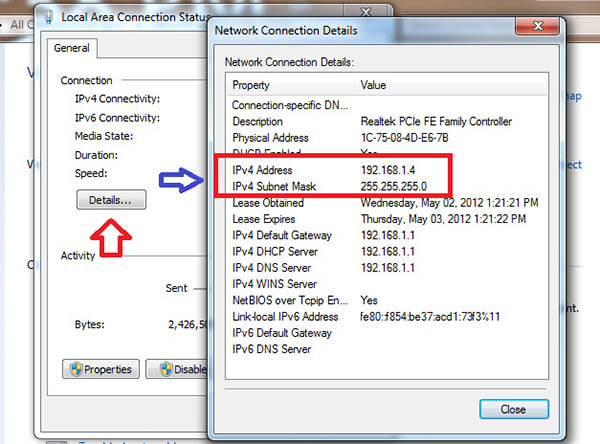The width and height of the screenshot is (600, 444).
Task: Click the Close button in details dialog
Action: [512, 409]
